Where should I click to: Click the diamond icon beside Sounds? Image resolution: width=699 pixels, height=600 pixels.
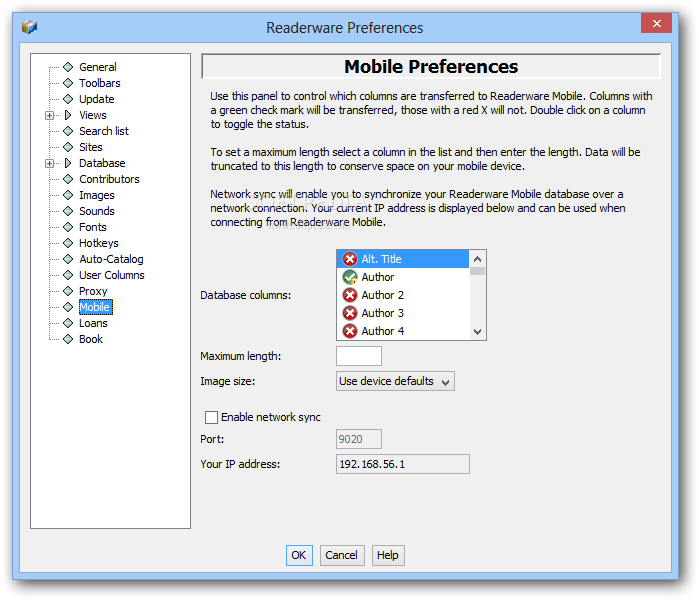68,211
